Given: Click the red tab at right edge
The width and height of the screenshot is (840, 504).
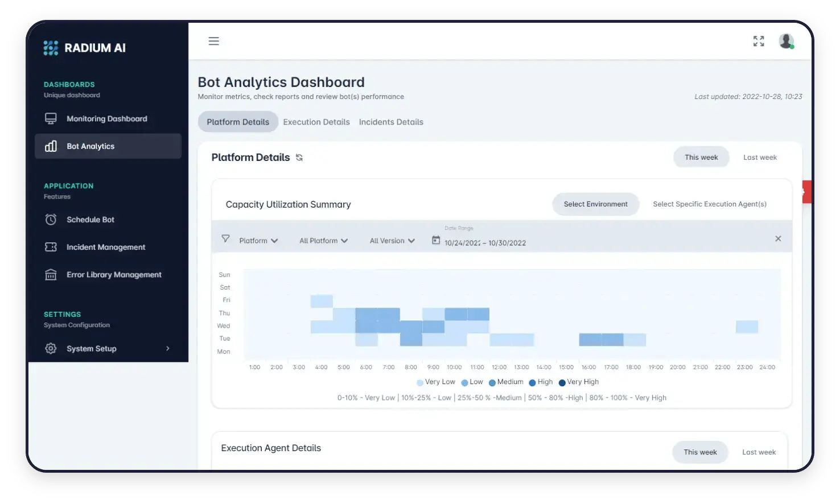Looking at the screenshot, I should [x=807, y=192].
